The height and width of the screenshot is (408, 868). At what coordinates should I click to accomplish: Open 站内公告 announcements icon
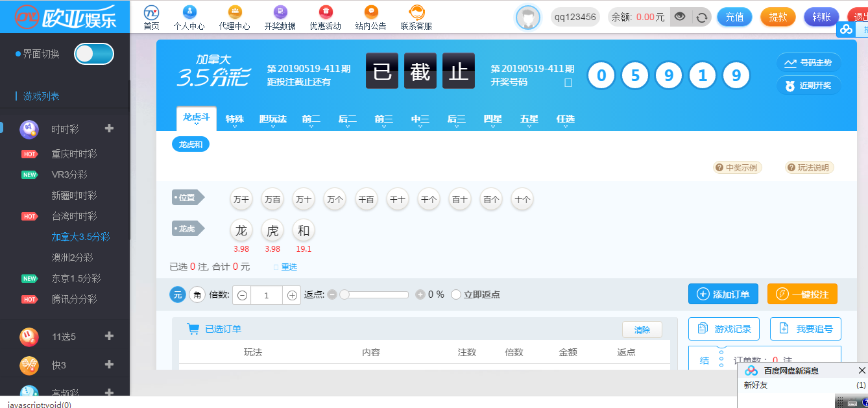(x=370, y=12)
